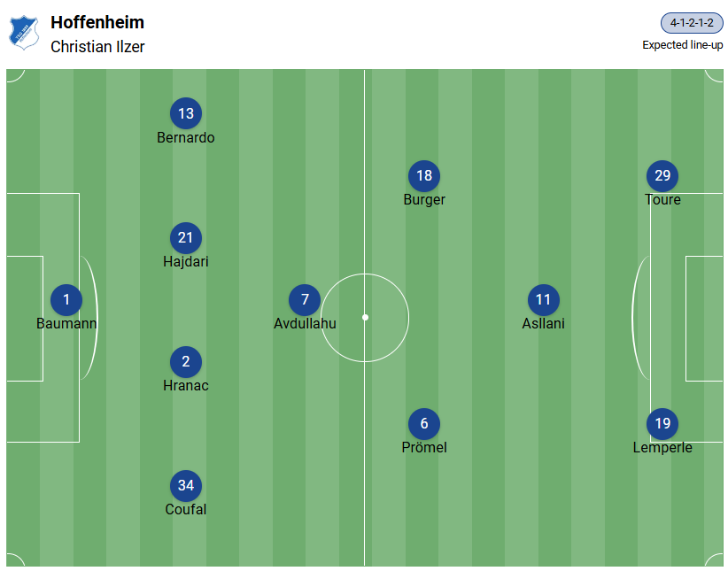Click the Avdullahu name label
Screen dimensions: 728x571
pyautogui.click(x=305, y=324)
